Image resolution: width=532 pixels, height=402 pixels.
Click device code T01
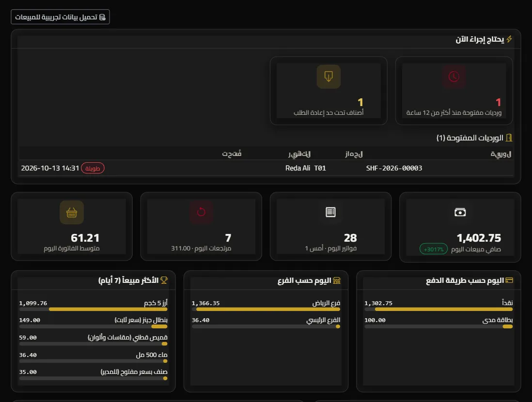[320, 168]
